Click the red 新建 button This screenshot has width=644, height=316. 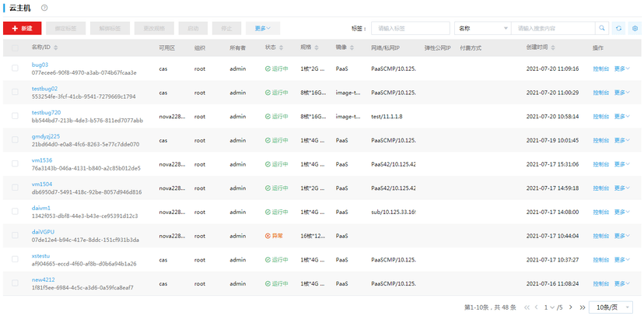pyautogui.click(x=23, y=28)
